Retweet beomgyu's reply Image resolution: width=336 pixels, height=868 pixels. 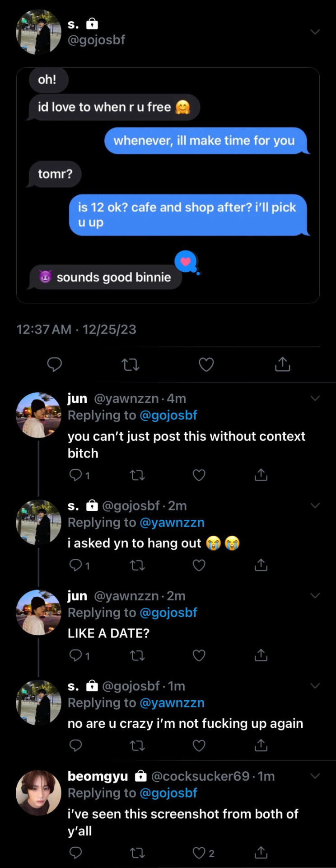[137, 853]
